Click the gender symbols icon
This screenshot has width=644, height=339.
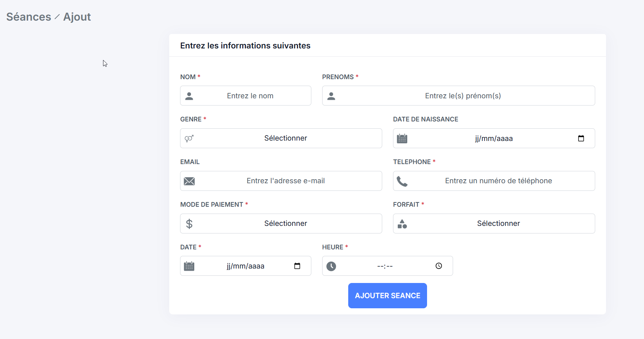pos(189,138)
